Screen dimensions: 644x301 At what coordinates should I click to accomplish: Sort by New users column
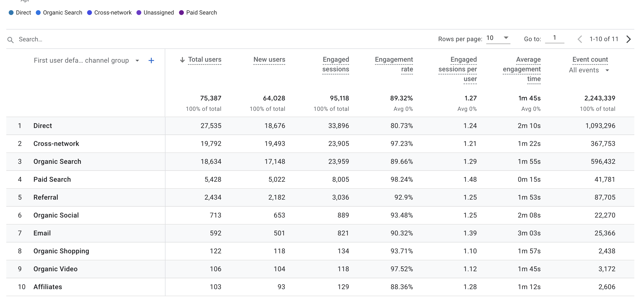[269, 60]
